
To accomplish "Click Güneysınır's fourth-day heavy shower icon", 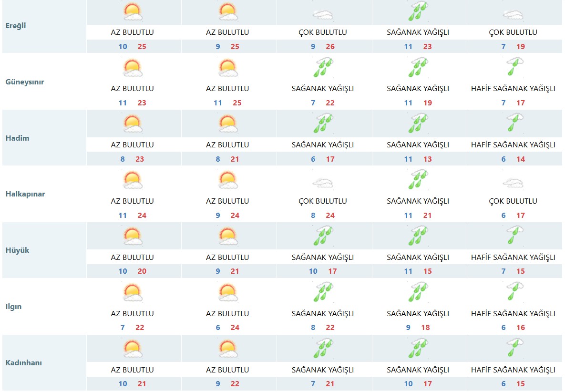I will pos(418,67).
